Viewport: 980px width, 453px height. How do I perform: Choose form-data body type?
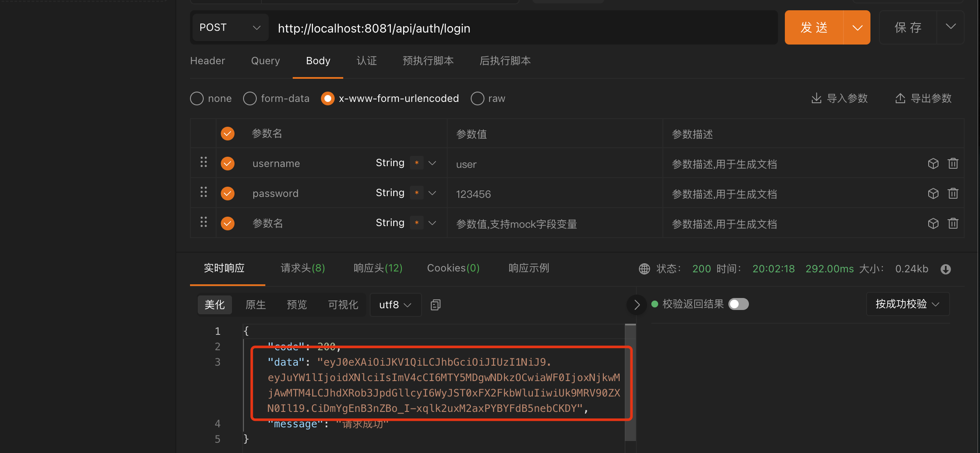[x=250, y=98]
